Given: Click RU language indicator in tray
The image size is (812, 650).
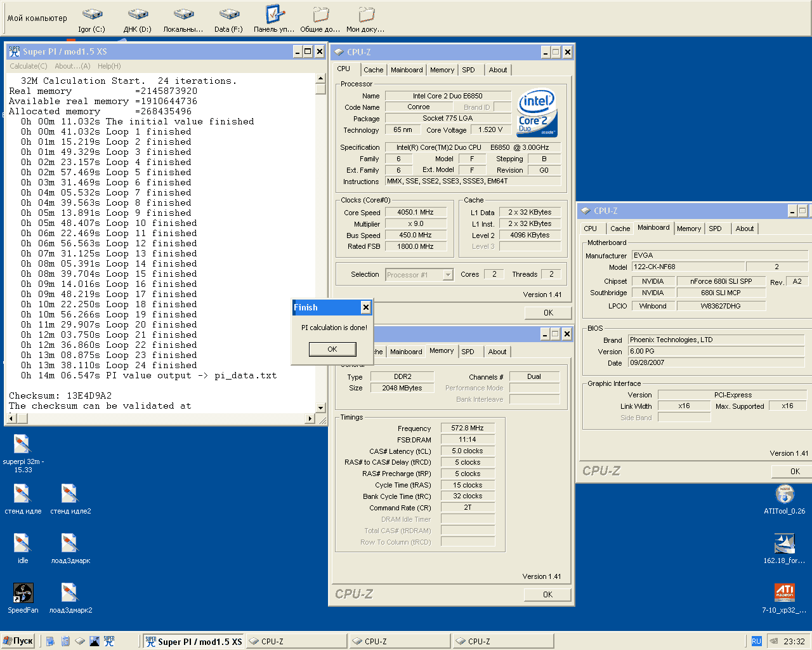Looking at the screenshot, I should click(x=756, y=641).
